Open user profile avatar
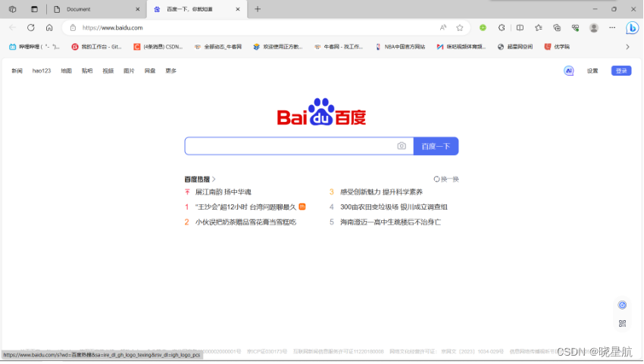644x364 pixels. [x=594, y=27]
